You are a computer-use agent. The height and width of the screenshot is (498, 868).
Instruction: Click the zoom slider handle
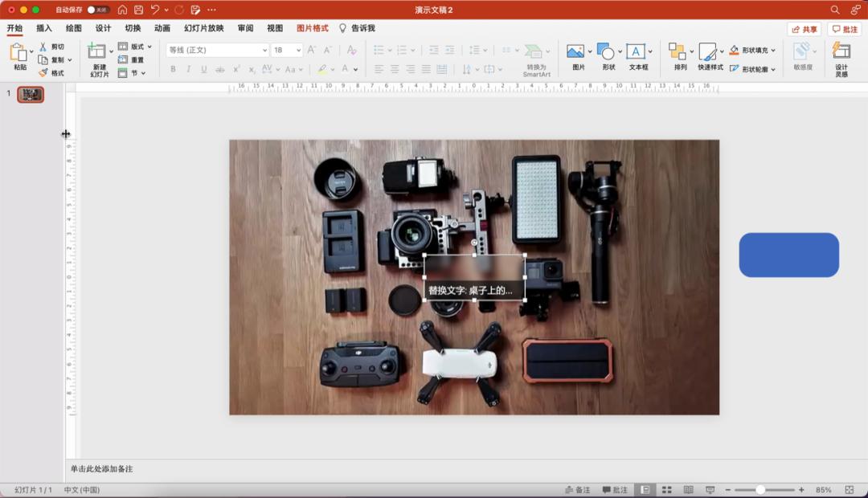[760, 490]
